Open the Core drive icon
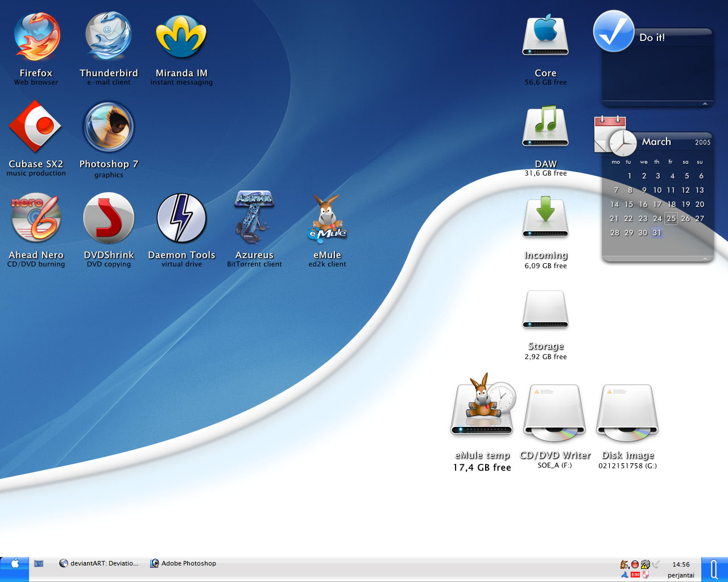 [x=545, y=35]
